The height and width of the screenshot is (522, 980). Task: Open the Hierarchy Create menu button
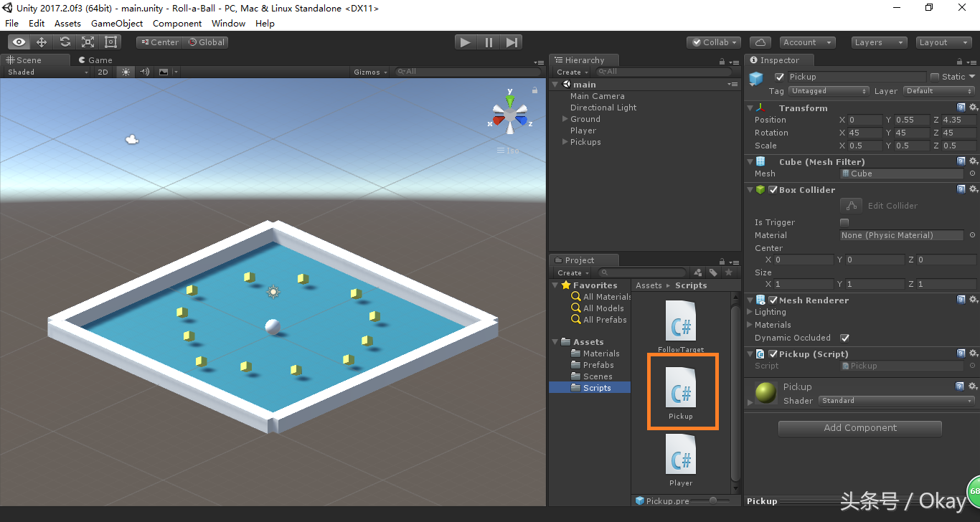(x=573, y=72)
